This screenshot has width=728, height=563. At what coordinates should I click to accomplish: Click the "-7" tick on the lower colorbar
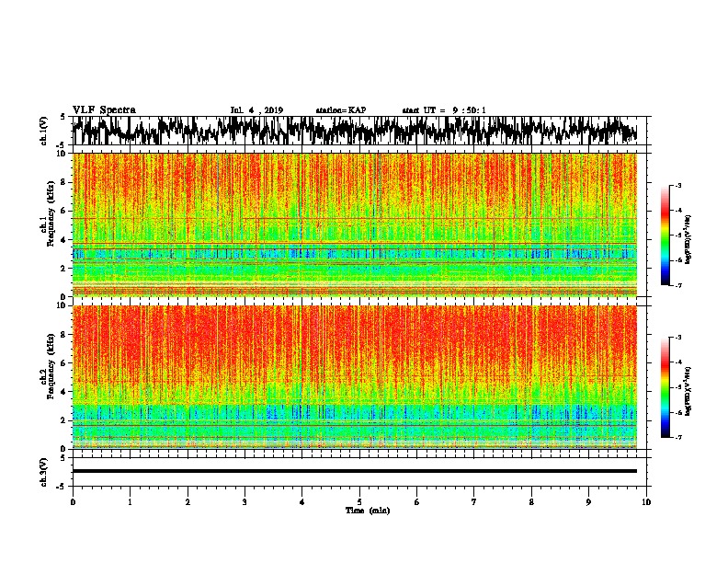[677, 437]
